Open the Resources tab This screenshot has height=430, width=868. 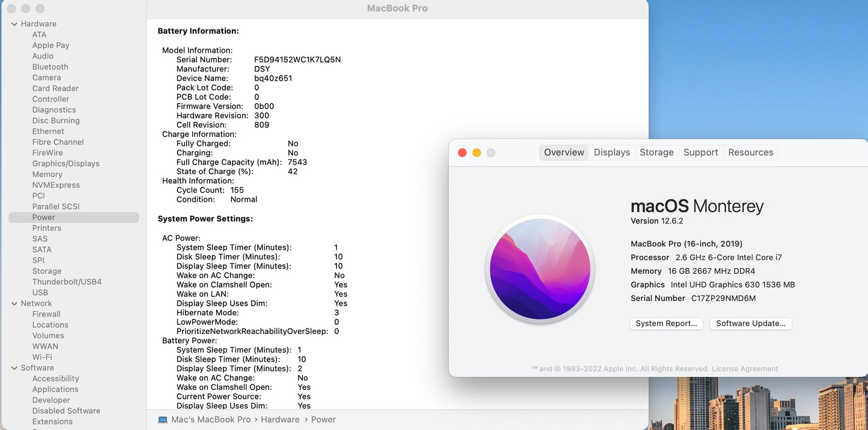pyautogui.click(x=750, y=153)
